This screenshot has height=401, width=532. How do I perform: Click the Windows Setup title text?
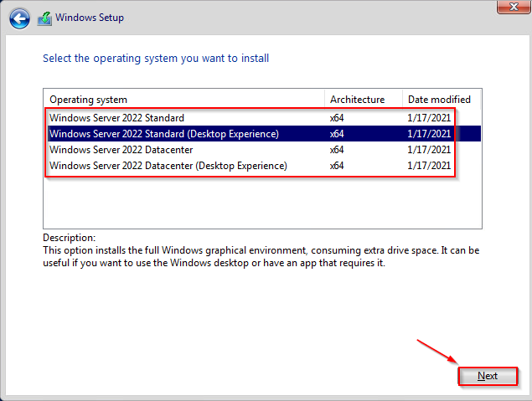90,18
